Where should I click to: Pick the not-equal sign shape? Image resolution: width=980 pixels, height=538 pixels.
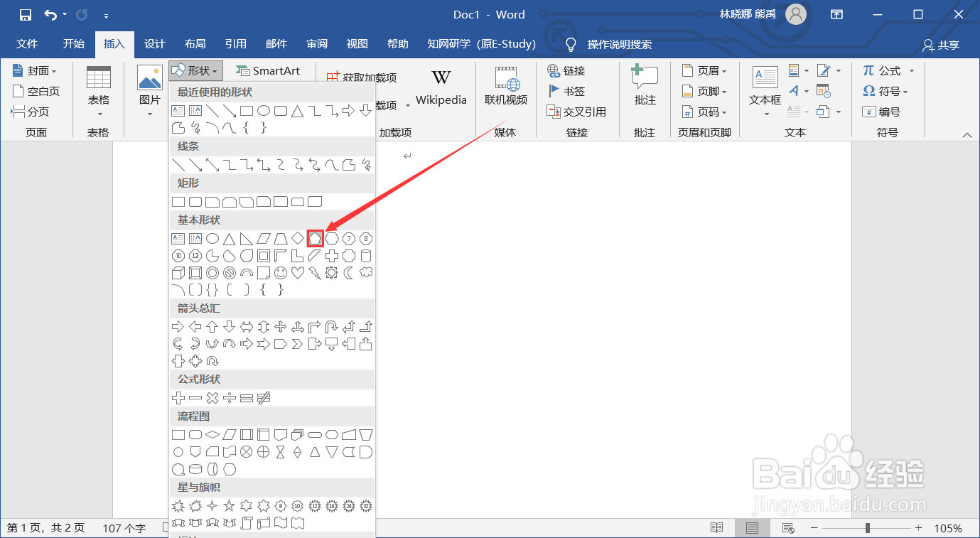pos(264,397)
